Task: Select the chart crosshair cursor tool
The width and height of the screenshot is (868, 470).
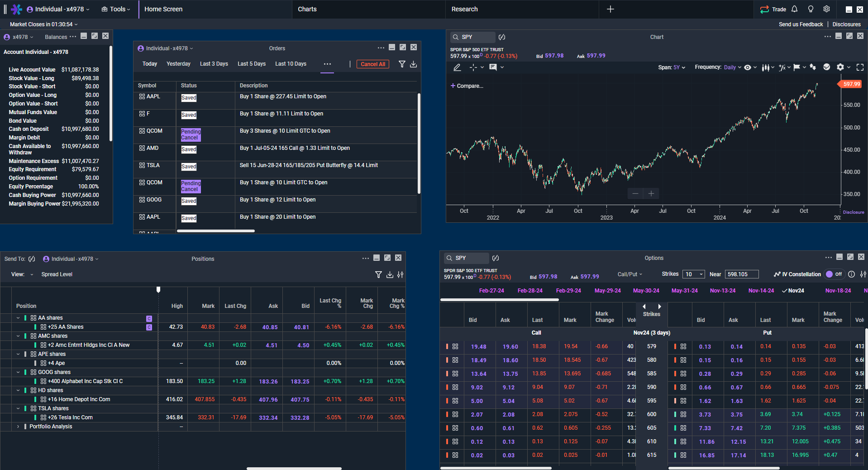Action: [473, 67]
